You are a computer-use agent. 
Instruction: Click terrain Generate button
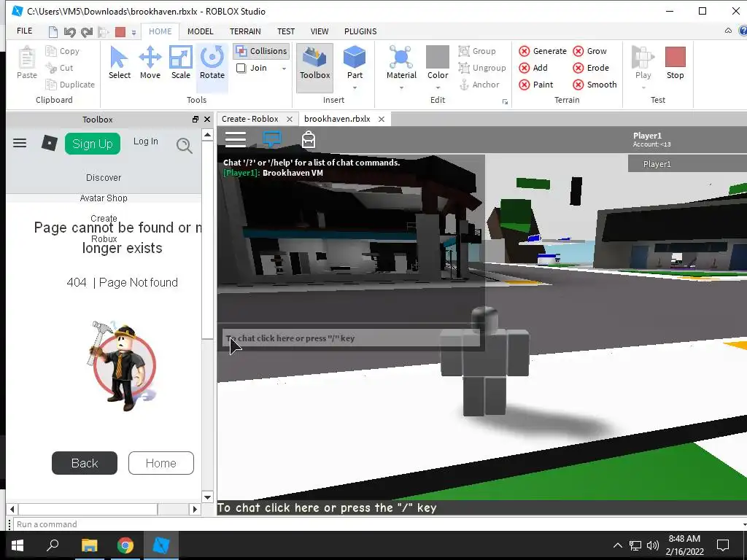543,51
